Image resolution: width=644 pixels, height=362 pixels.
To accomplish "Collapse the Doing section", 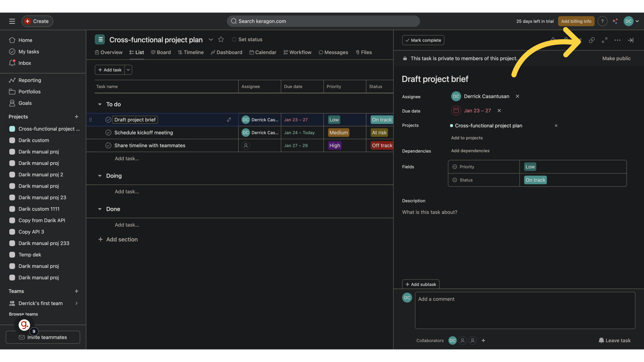I will point(100,176).
